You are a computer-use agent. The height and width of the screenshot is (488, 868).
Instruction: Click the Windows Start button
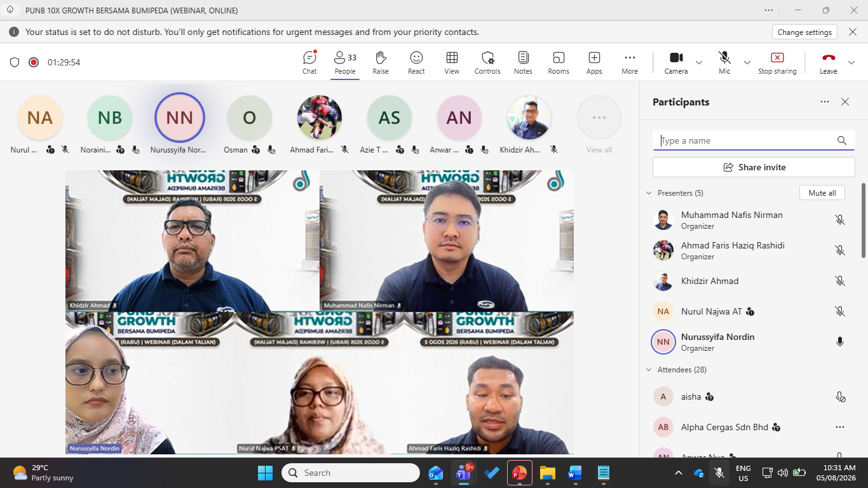(x=265, y=473)
